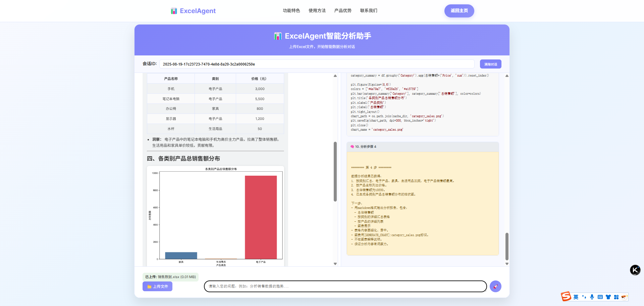The height and width of the screenshot is (306, 644).
Task: Click the left panel scroll down arrow
Action: [335, 264]
